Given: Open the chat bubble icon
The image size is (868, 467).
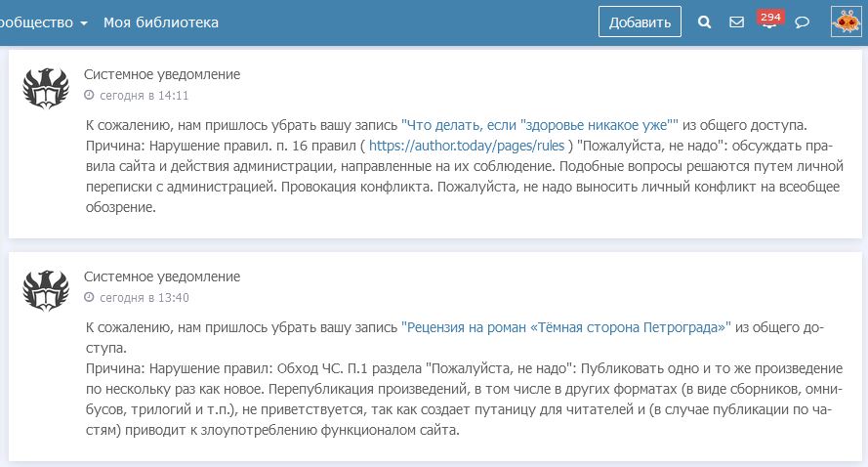Looking at the screenshot, I should coord(803,22).
